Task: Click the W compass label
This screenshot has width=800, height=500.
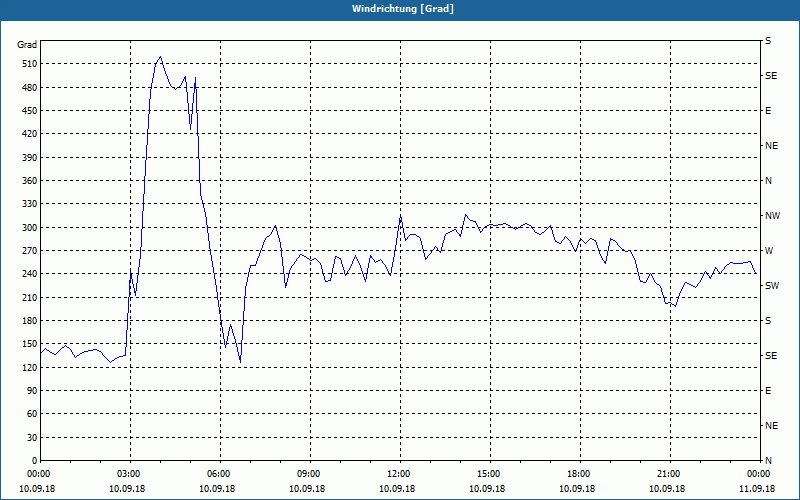Action: tap(769, 251)
